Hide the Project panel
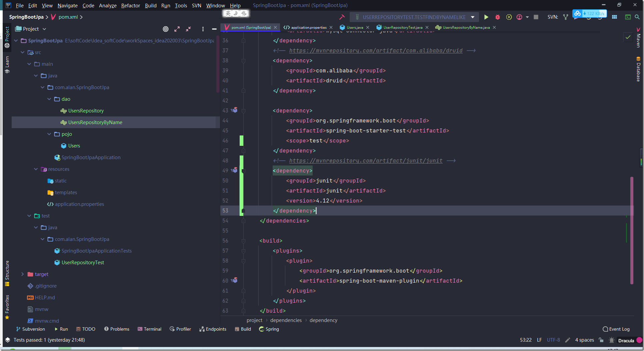 [214, 29]
